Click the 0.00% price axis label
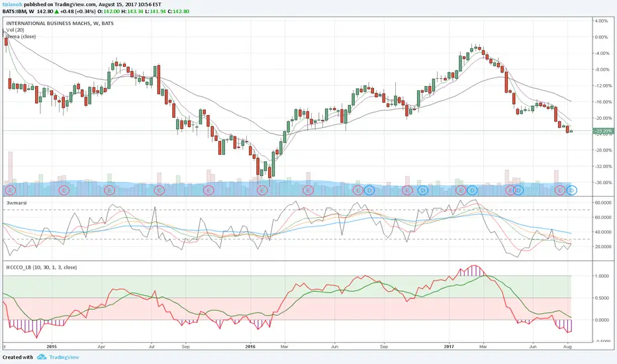 click(601, 37)
